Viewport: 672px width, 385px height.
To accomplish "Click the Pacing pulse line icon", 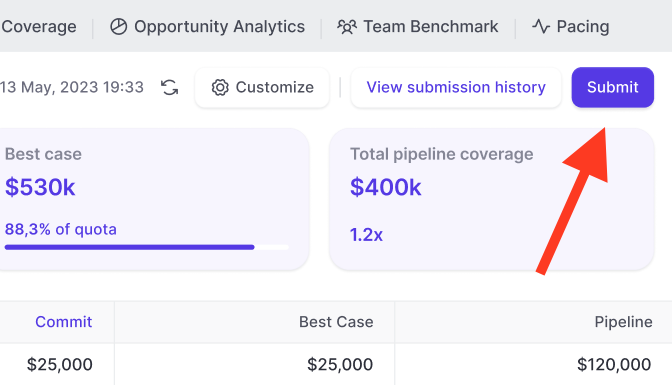I will (x=541, y=27).
